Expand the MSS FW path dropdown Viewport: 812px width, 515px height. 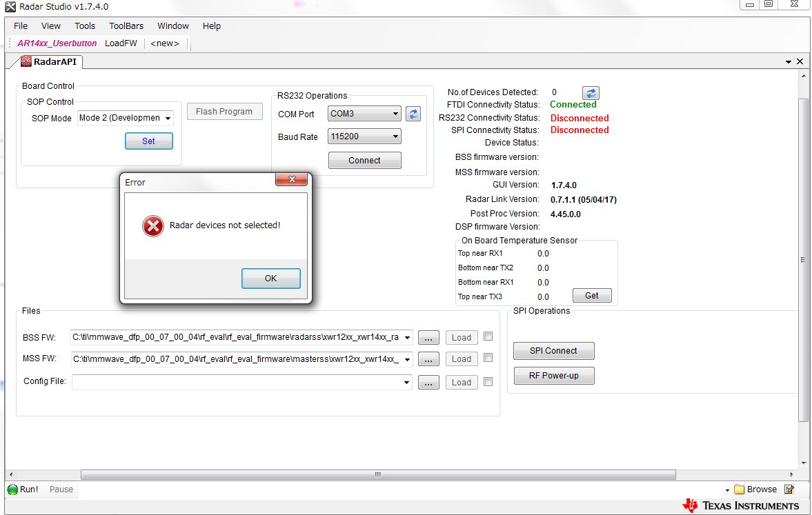pyautogui.click(x=407, y=359)
